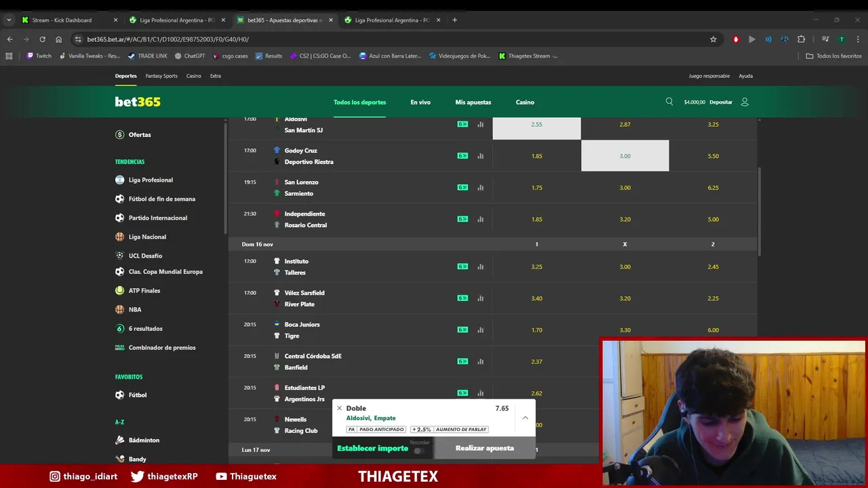Open the account profile icon
This screenshot has height=488, width=868.
click(x=745, y=102)
